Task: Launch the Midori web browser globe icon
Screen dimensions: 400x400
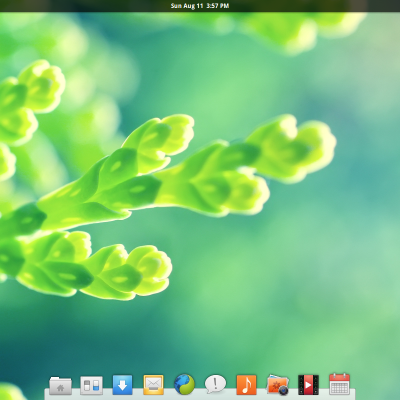Action: 184,384
